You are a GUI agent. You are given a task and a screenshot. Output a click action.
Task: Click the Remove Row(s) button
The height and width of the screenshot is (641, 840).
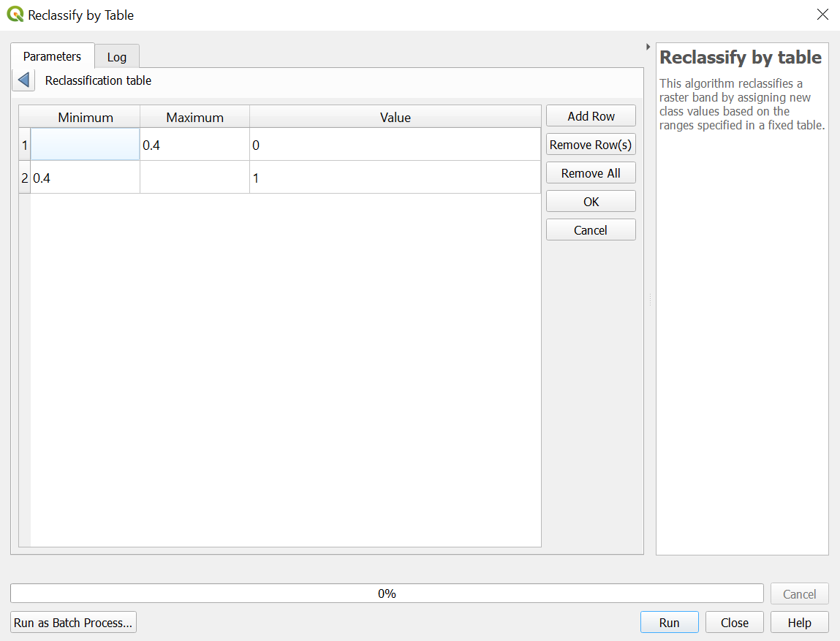[x=591, y=145]
